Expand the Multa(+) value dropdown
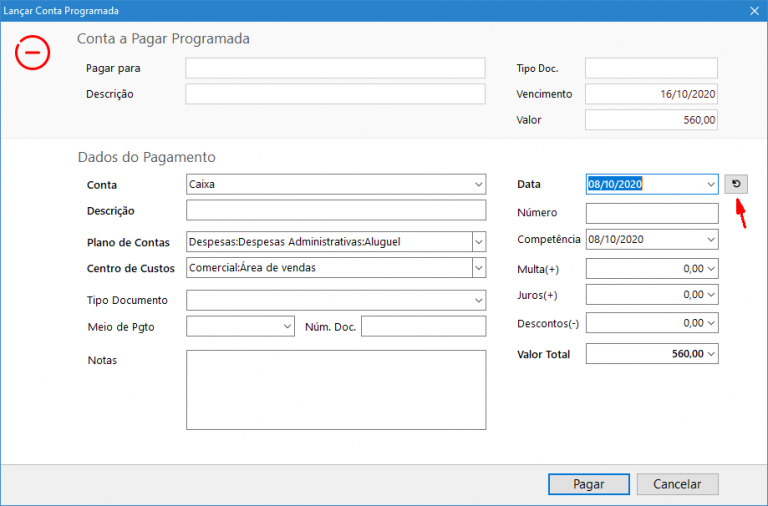 (711, 268)
